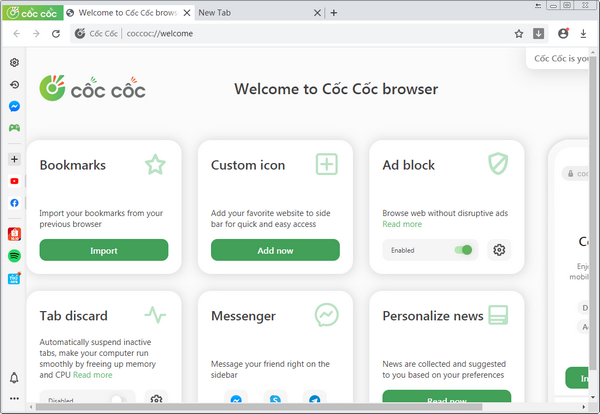Expand the sidebar three-dot more menu

(14, 400)
